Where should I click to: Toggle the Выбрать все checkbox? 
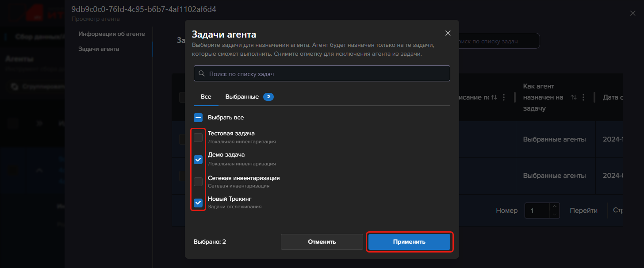[198, 118]
